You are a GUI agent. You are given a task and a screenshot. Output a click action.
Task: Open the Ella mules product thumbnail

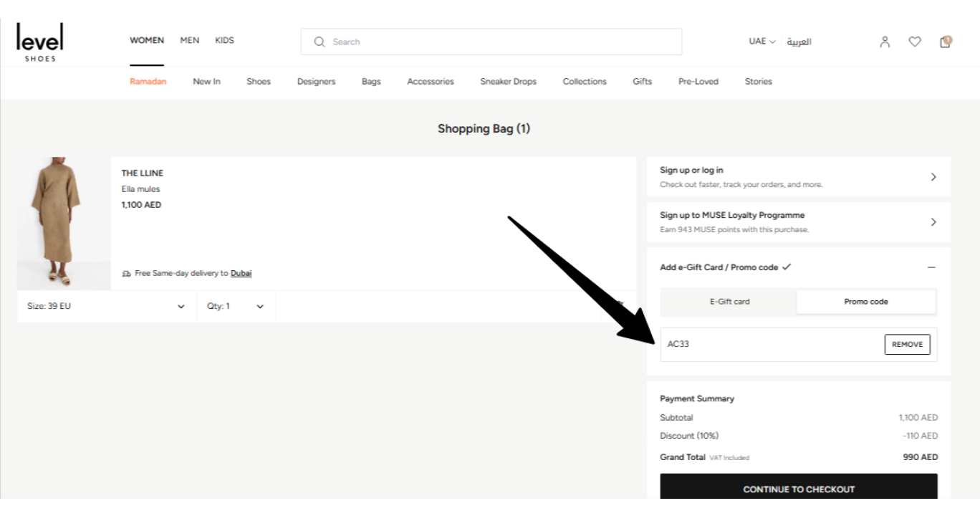tap(64, 224)
